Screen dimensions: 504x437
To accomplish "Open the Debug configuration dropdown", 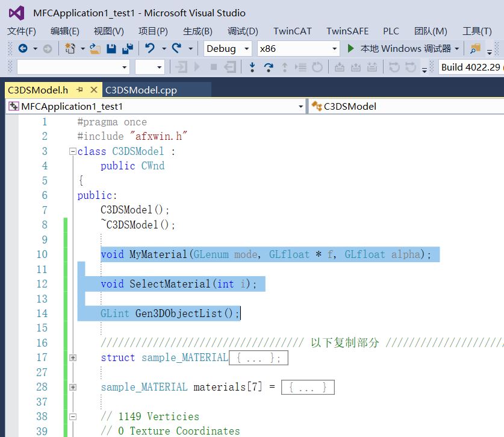I will click(x=228, y=49).
